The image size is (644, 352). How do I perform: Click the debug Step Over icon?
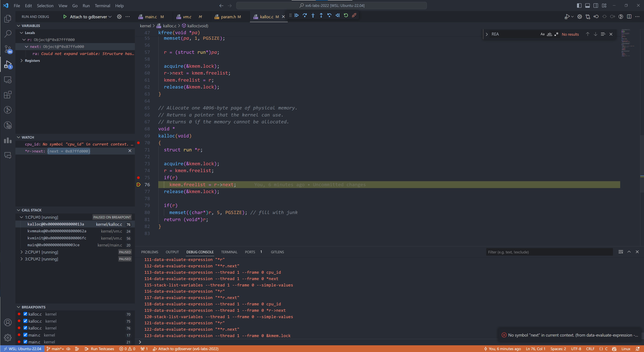tap(305, 15)
